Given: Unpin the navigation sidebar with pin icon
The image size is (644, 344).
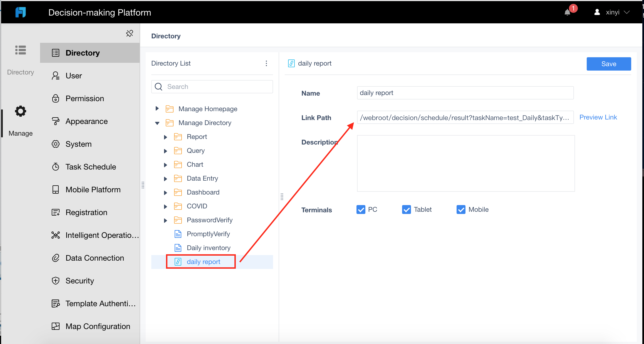Looking at the screenshot, I should pos(130,33).
